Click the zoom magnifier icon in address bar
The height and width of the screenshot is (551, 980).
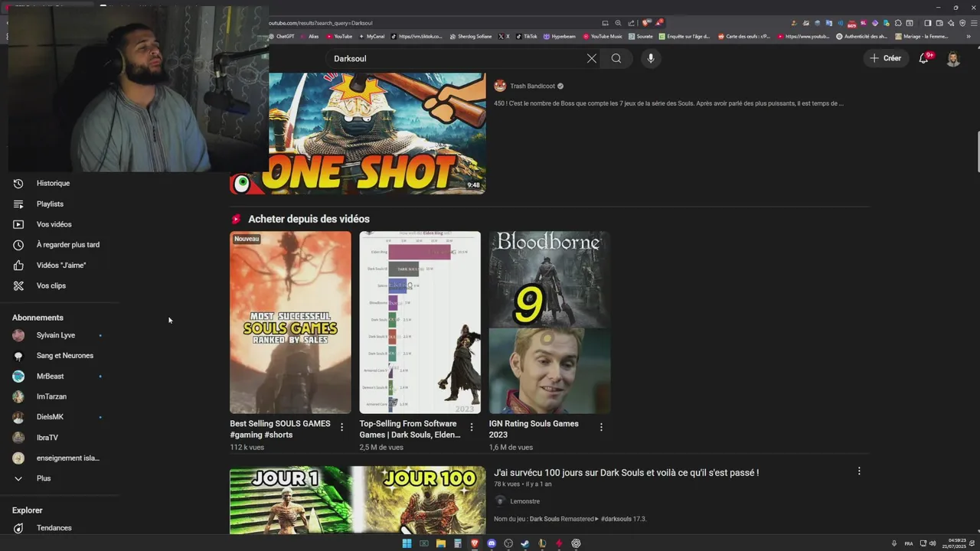coord(618,23)
